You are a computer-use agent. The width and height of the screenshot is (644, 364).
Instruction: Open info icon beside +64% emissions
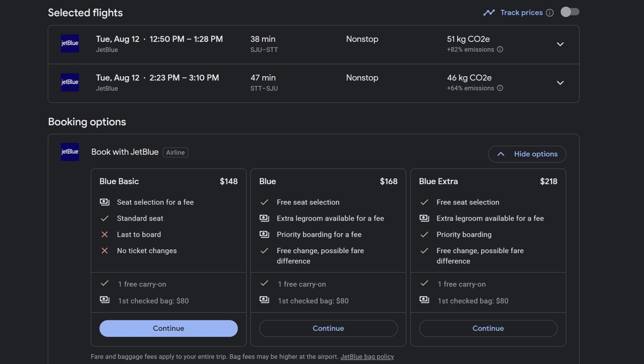pos(500,88)
